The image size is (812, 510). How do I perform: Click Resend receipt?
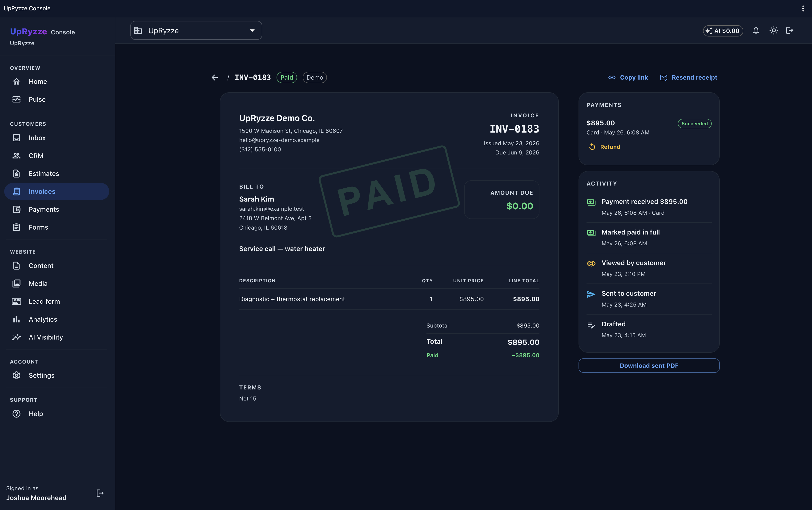(688, 77)
